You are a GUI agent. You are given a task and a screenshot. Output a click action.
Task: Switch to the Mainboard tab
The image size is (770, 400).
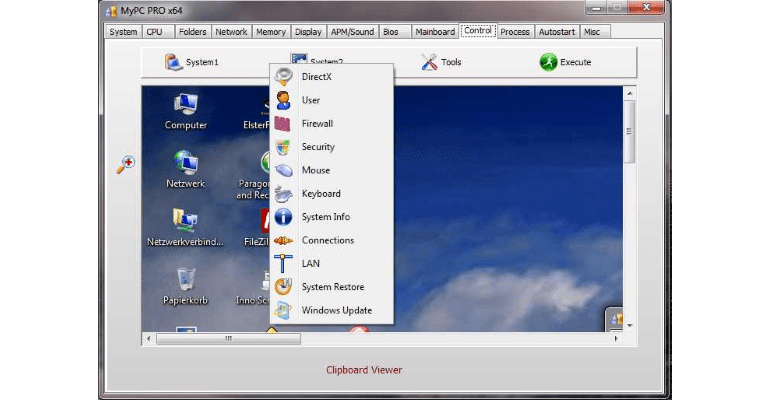click(434, 32)
